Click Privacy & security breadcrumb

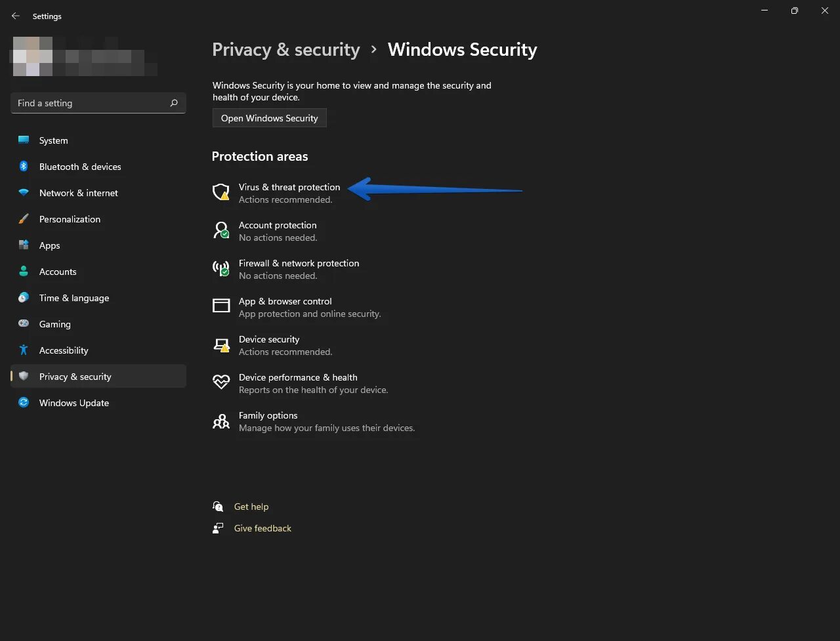pos(286,50)
